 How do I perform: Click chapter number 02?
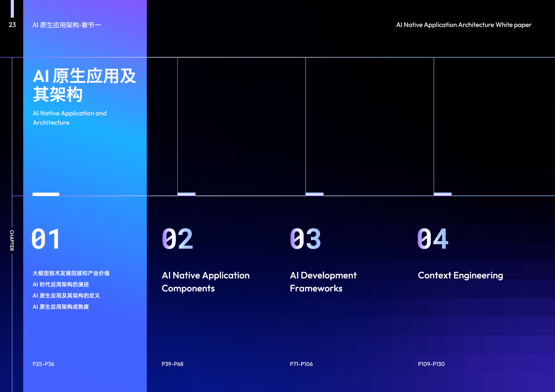(x=177, y=239)
